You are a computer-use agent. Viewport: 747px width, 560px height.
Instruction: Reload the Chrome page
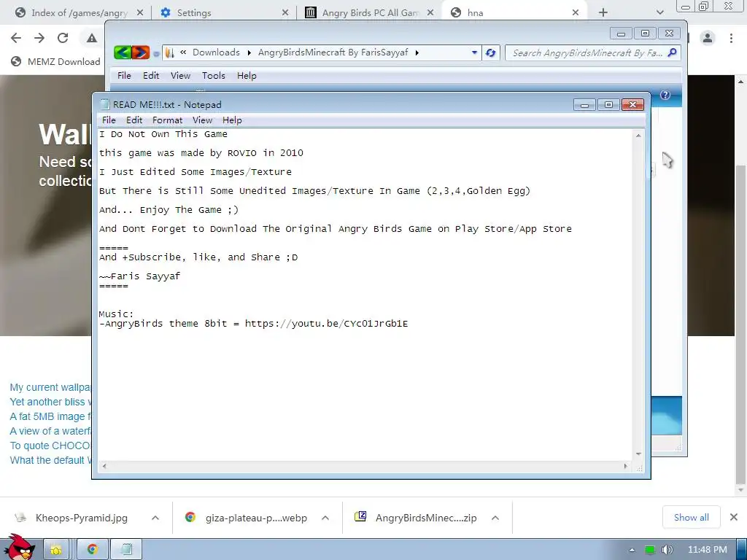[x=63, y=38]
